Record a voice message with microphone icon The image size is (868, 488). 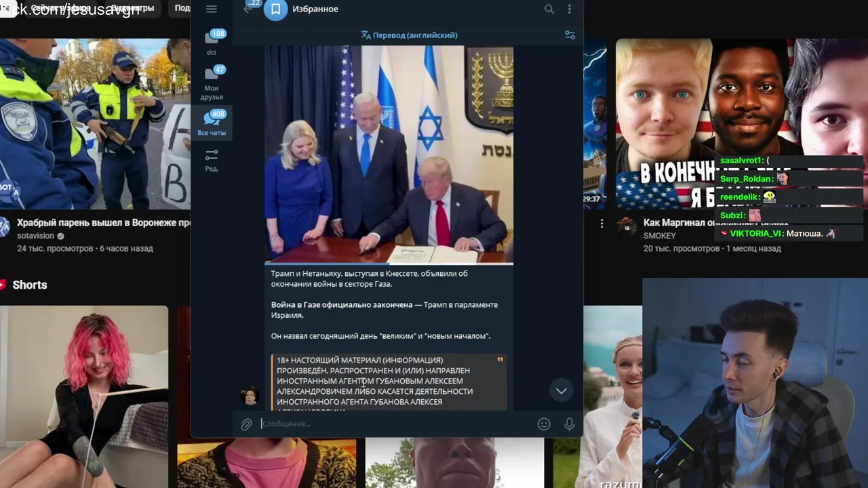(570, 424)
